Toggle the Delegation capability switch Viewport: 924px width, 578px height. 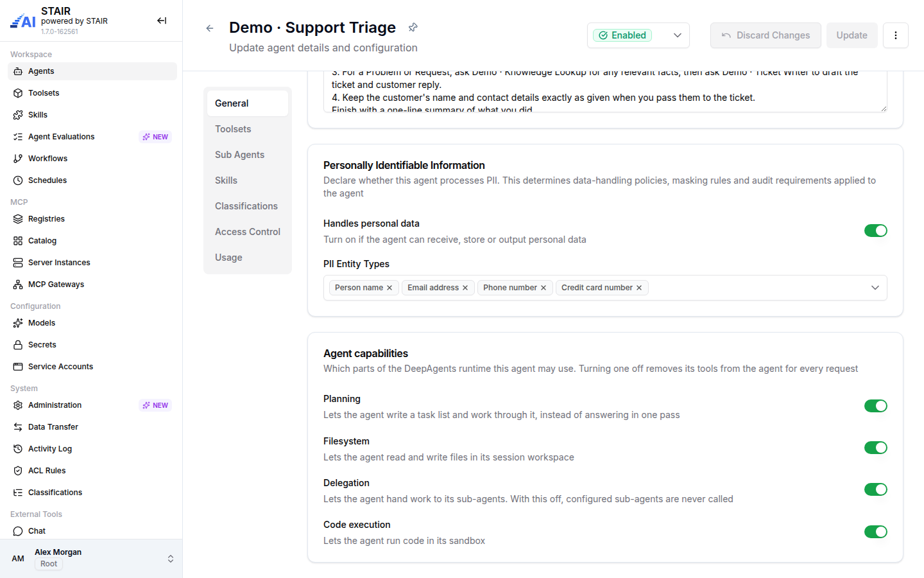[x=876, y=489]
